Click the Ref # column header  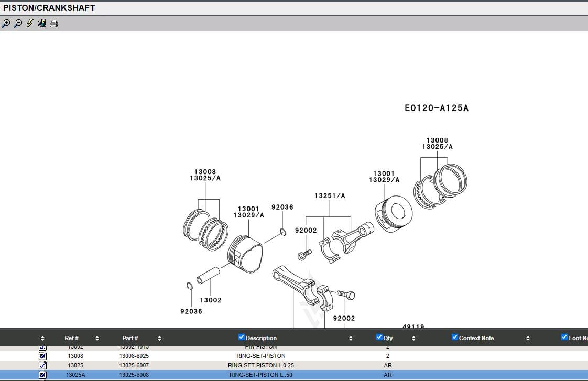[71, 338]
